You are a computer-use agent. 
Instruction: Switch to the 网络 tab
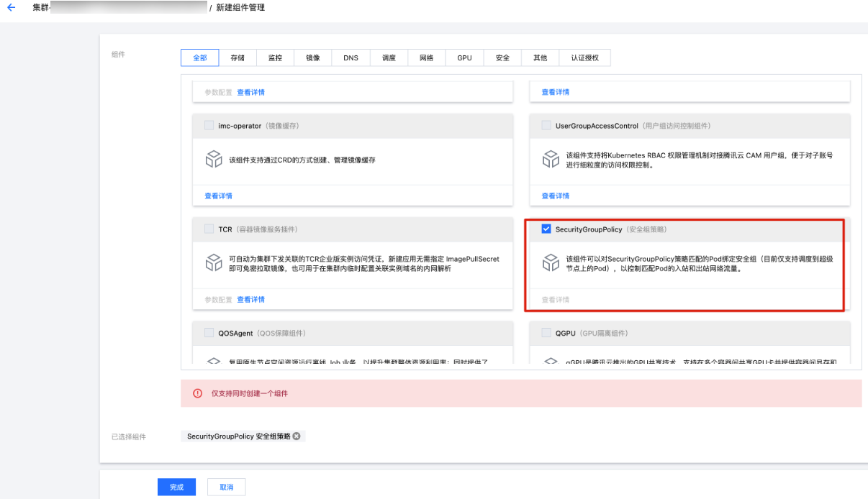[x=427, y=58]
